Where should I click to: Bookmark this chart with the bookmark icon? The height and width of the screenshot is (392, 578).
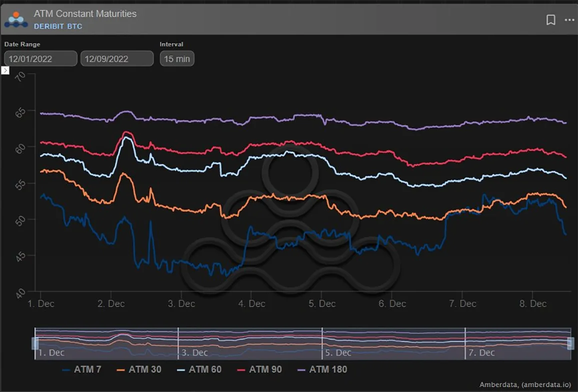point(550,20)
